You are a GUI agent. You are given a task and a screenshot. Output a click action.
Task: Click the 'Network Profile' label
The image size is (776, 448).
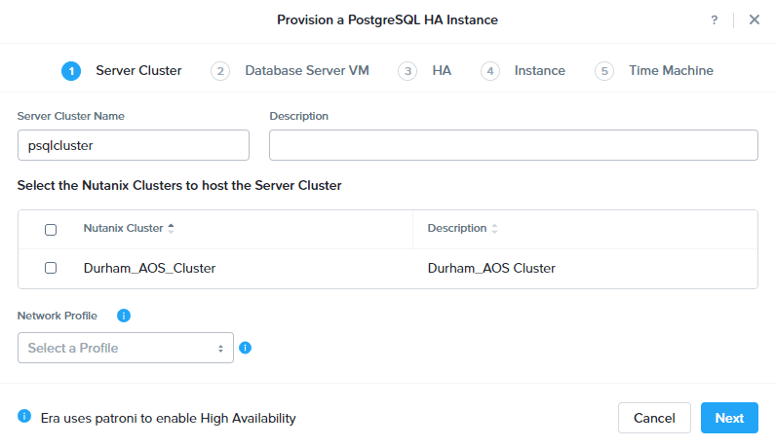click(x=57, y=316)
